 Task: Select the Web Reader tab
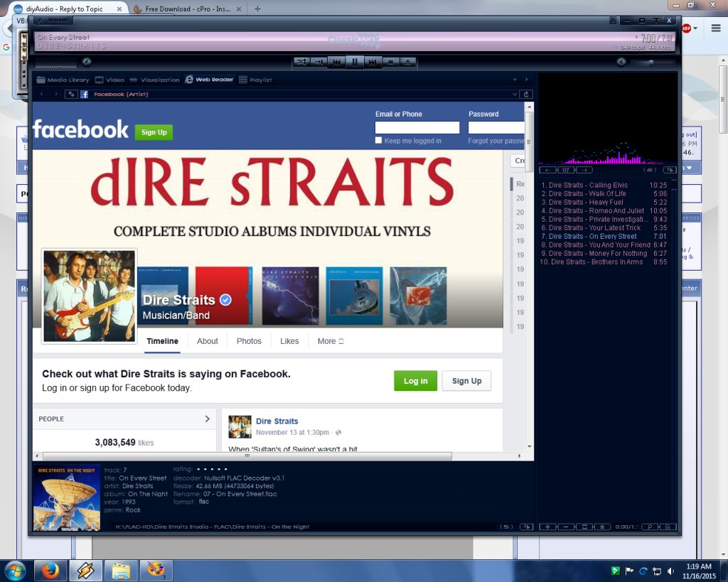pos(210,80)
